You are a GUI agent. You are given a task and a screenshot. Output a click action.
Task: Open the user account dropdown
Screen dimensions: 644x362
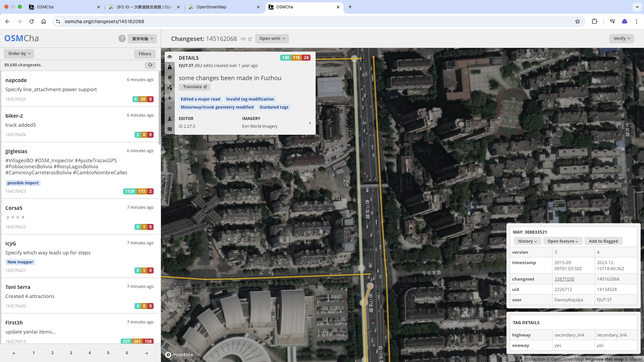[142, 39]
